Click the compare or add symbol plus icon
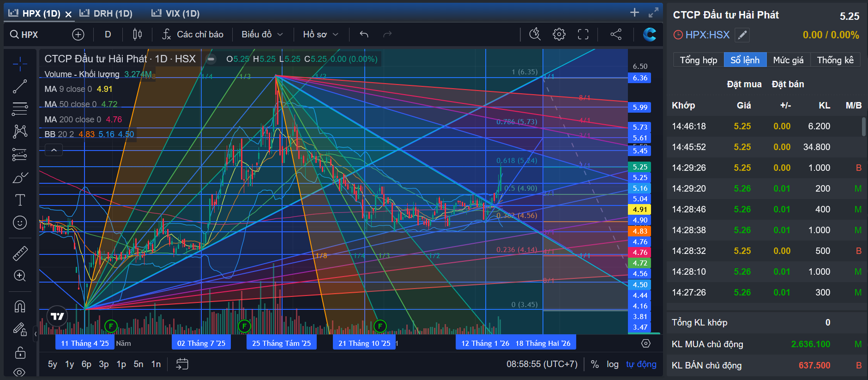868x380 pixels. (78, 35)
